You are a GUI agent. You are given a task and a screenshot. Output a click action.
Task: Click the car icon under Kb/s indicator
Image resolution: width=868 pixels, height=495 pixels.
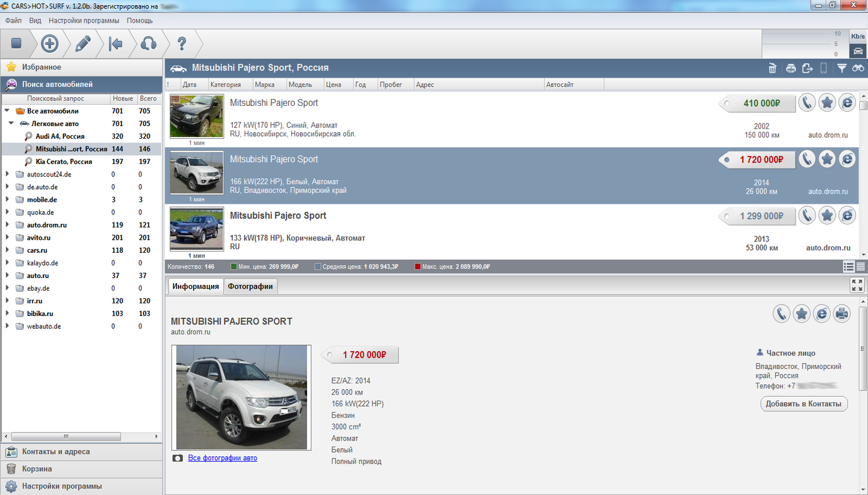pos(857,51)
